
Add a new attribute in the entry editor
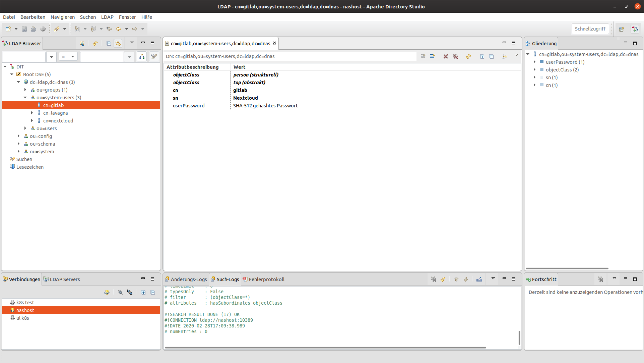(432, 56)
